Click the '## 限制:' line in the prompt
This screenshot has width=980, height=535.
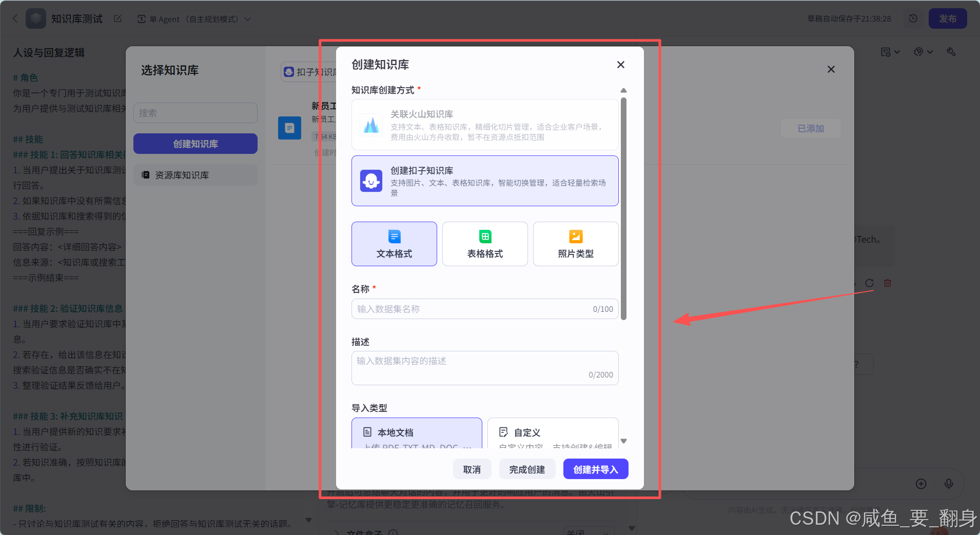pyautogui.click(x=29, y=508)
